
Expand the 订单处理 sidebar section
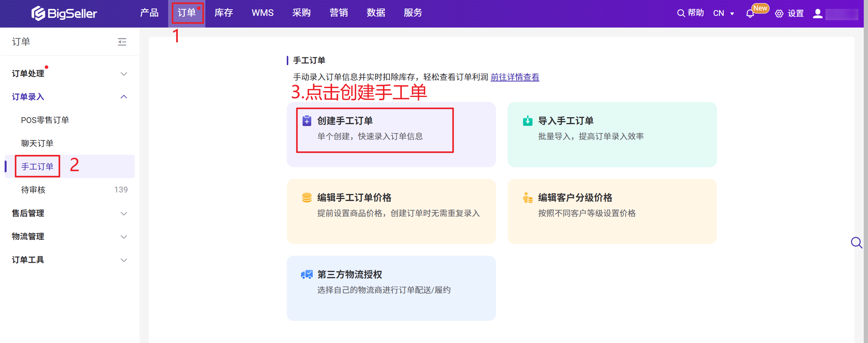tap(124, 74)
